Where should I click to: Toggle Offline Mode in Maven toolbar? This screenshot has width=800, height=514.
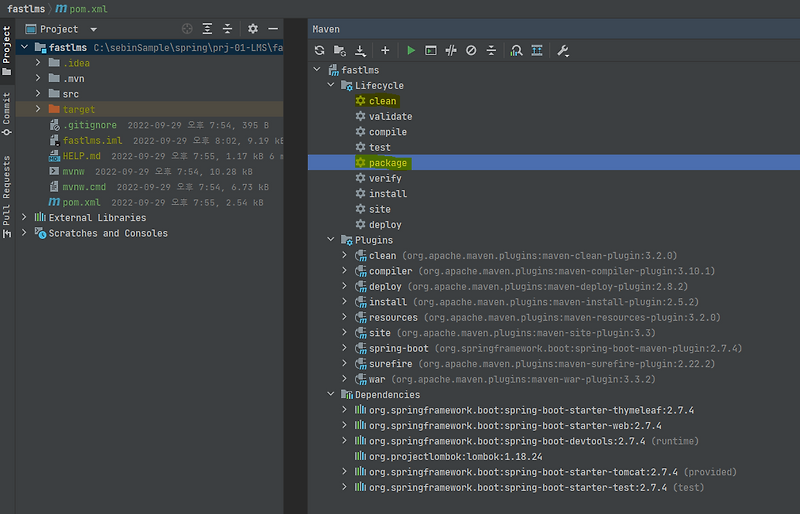[x=451, y=50]
